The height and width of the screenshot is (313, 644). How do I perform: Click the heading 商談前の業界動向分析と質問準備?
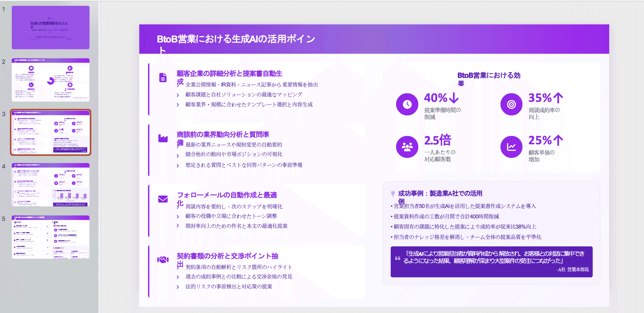pos(223,138)
